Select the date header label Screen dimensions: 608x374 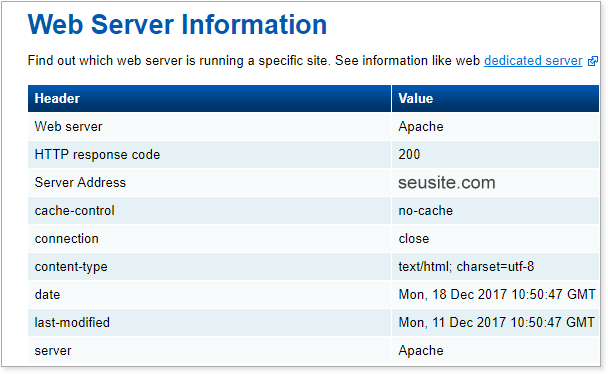tap(47, 295)
